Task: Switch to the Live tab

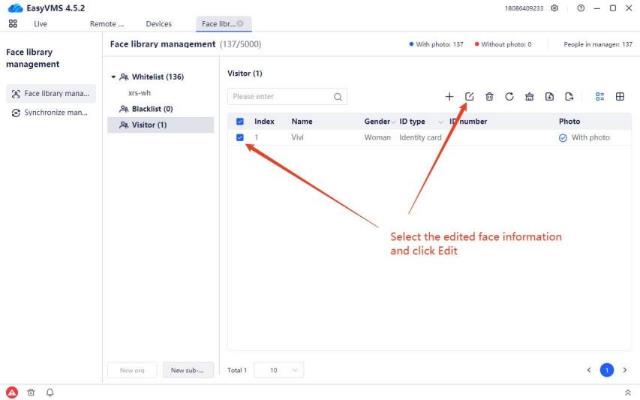Action: [x=40, y=23]
